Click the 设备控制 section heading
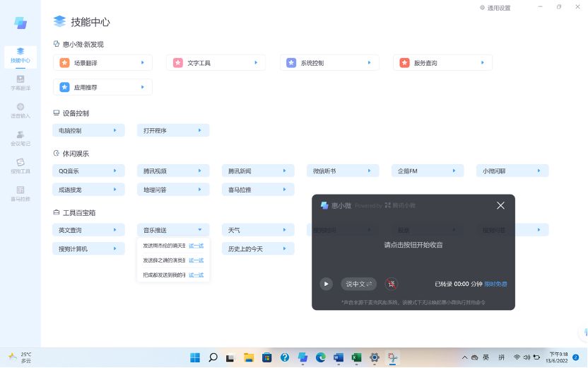 click(x=76, y=113)
